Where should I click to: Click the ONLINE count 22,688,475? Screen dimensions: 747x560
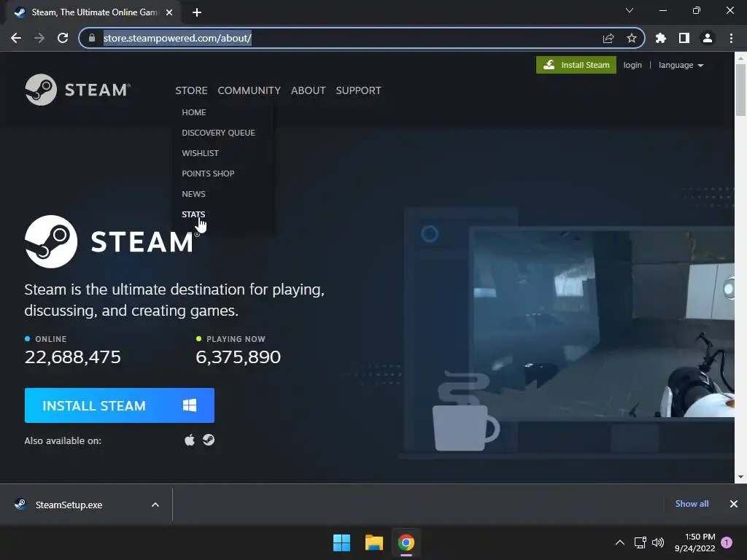click(x=73, y=357)
